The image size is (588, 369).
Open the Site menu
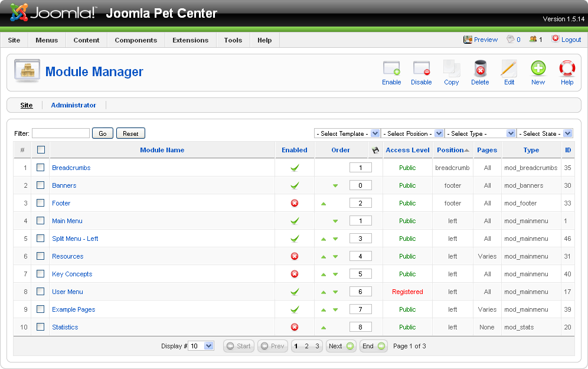point(14,40)
